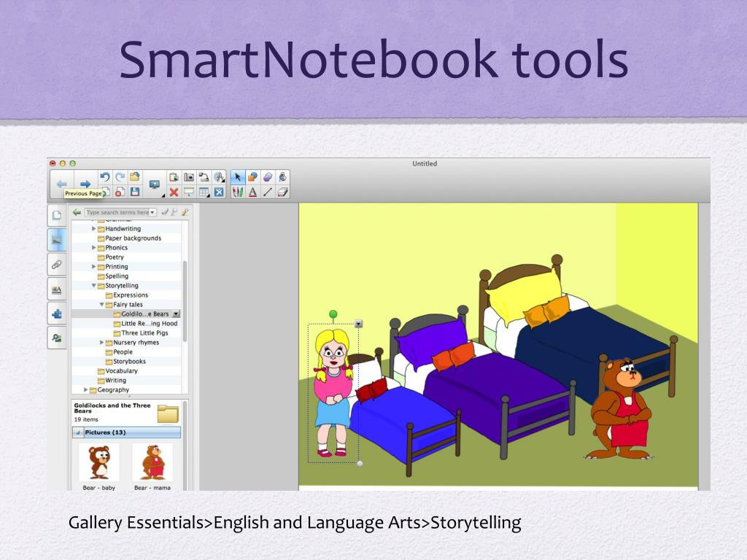
Task: Open the screen capture camera tool
Action: click(189, 177)
